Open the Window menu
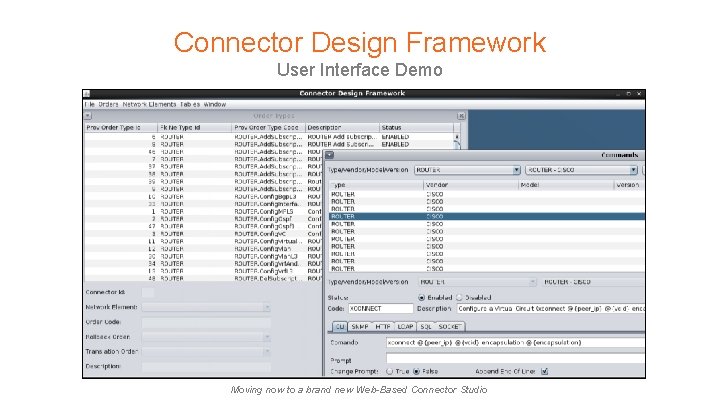 tap(215, 105)
